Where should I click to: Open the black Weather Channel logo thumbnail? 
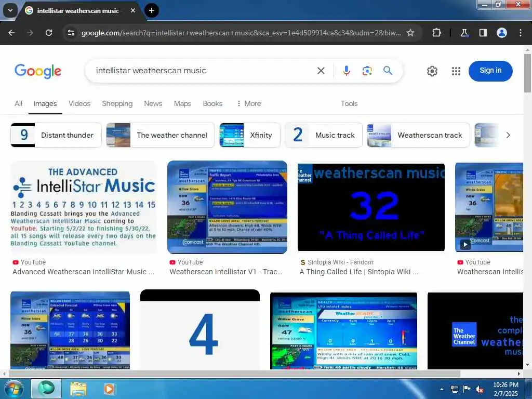(475, 331)
